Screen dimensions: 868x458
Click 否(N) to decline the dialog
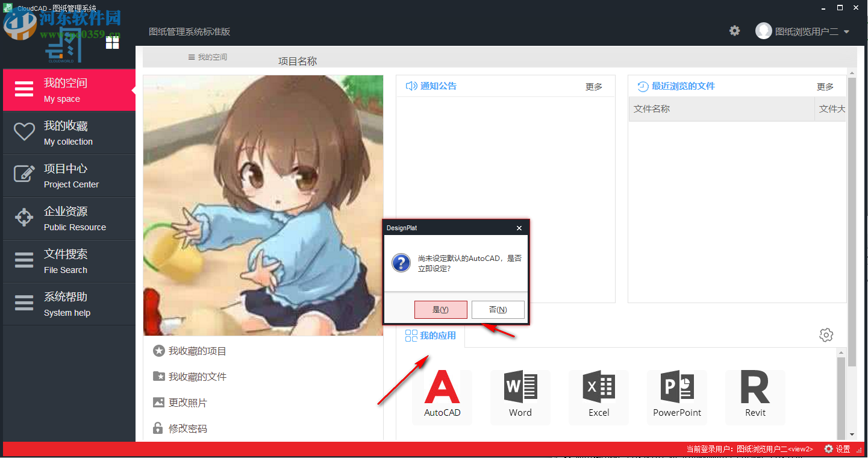(498, 309)
